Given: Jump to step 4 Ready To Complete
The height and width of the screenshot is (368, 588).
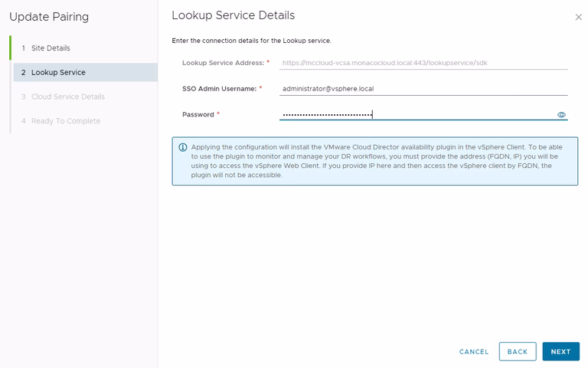Looking at the screenshot, I should coord(65,121).
